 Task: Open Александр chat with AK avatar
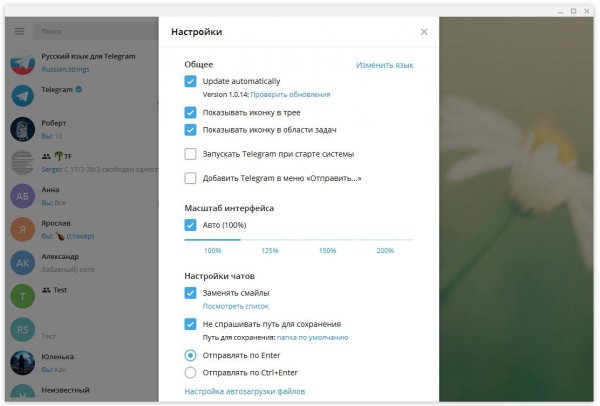[23, 263]
